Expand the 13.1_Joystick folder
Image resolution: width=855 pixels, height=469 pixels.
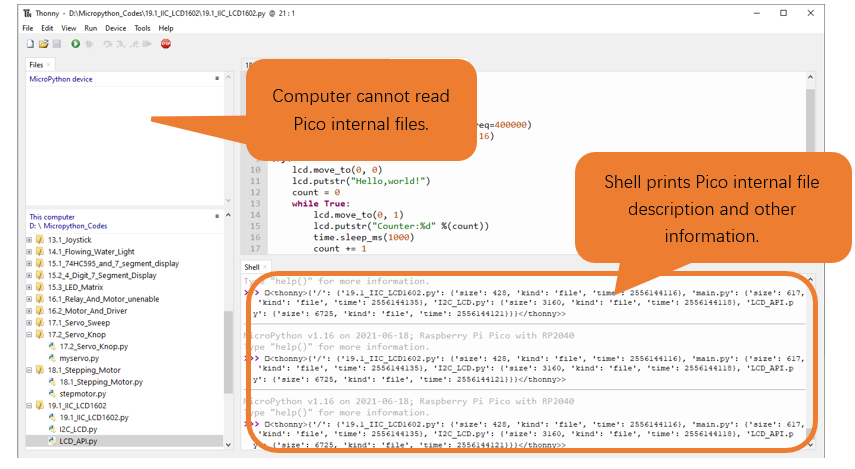(x=29, y=239)
